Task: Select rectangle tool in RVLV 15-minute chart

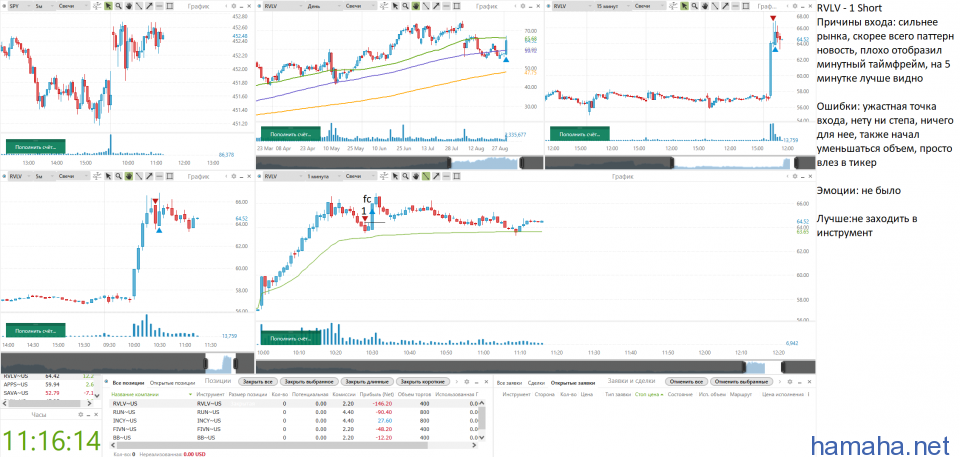Action: point(746,6)
